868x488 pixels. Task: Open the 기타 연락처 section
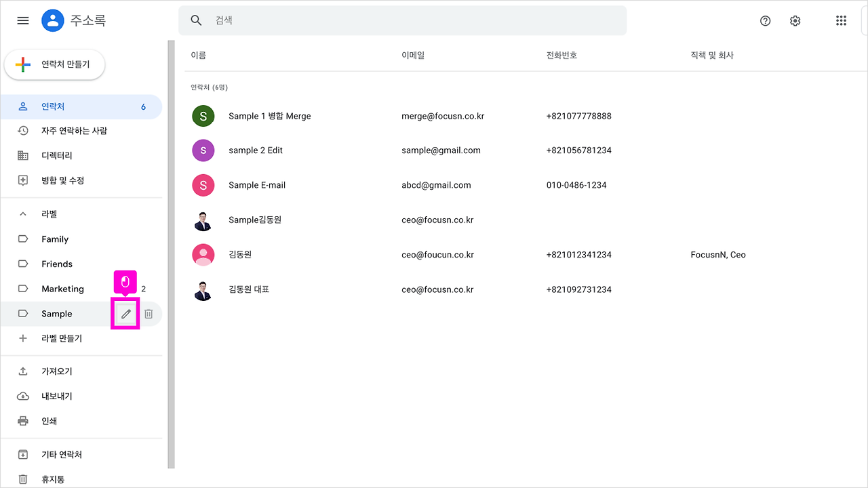(x=23, y=454)
